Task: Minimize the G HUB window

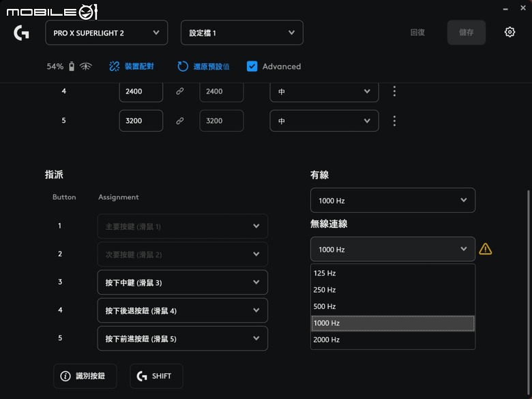Action: 505,9
